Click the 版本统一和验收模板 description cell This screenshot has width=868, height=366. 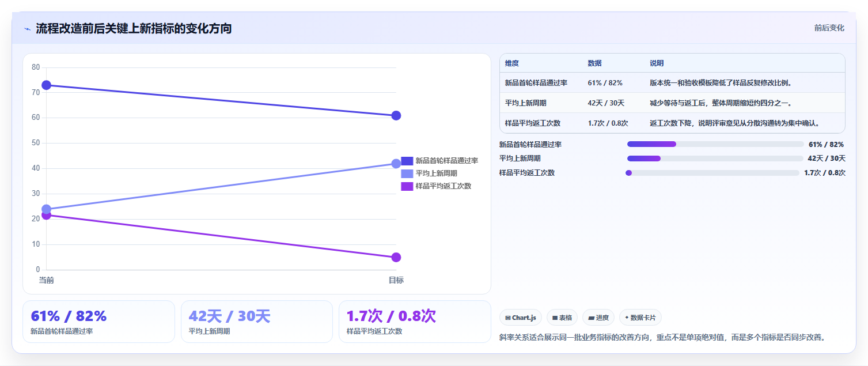[x=721, y=83]
